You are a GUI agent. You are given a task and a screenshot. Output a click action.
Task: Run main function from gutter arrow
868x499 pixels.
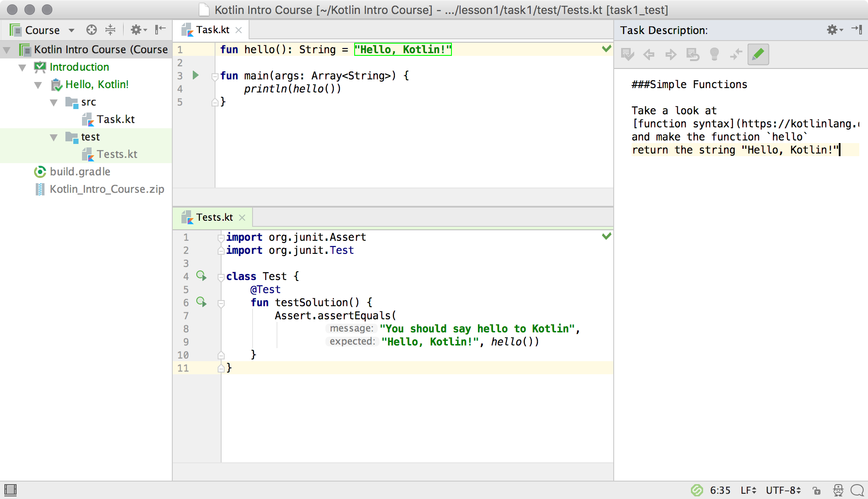(x=196, y=75)
